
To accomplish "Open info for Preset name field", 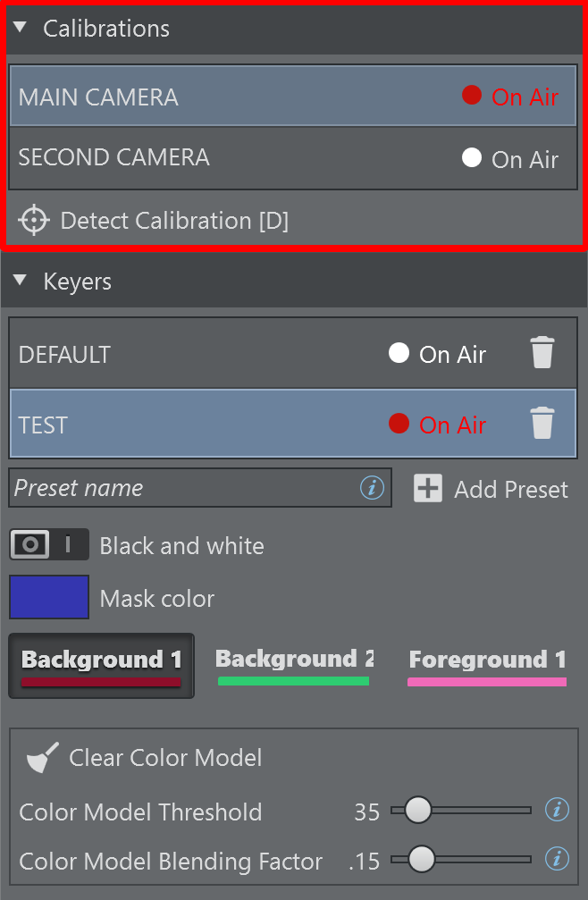I will point(372,488).
